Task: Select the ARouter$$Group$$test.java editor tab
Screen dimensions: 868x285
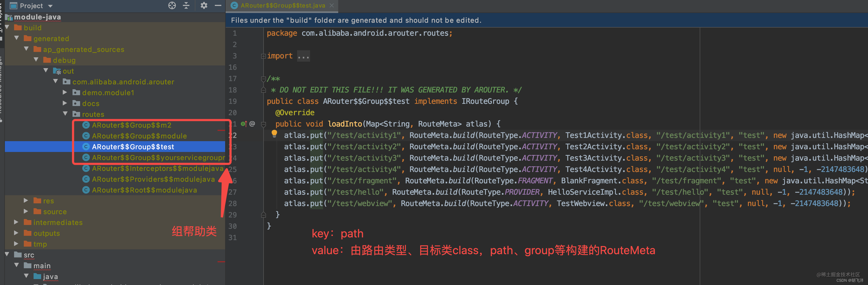Action: 281,6
